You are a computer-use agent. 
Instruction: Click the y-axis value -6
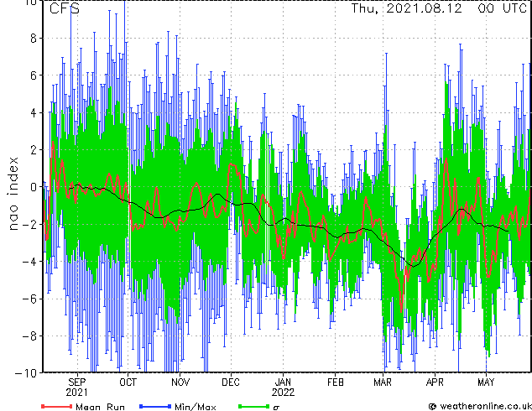tap(29, 299)
